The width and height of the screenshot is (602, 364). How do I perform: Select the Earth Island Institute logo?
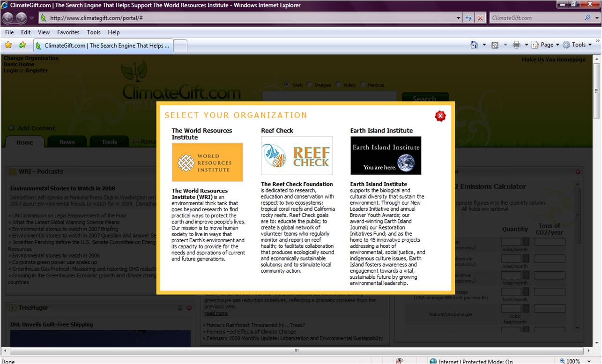(386, 156)
